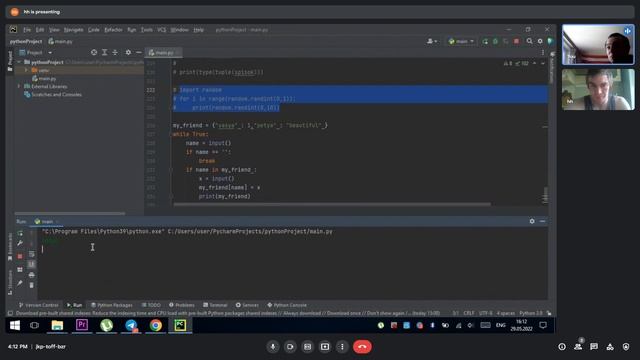Image resolution: width=640 pixels, height=360 pixels.
Task: Open the Navigate menu
Action: pos(73,30)
